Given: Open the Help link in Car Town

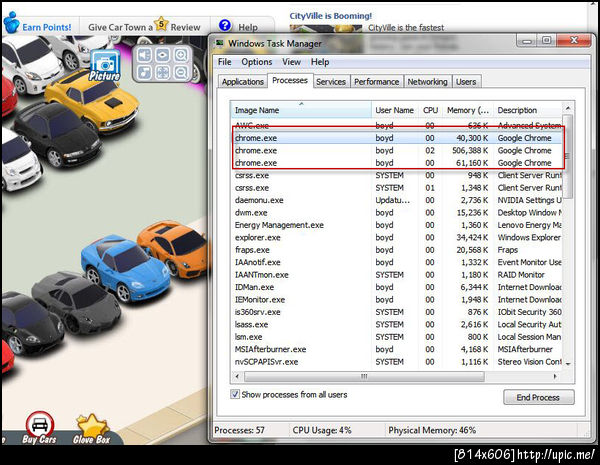Looking at the screenshot, I should pyautogui.click(x=248, y=27).
